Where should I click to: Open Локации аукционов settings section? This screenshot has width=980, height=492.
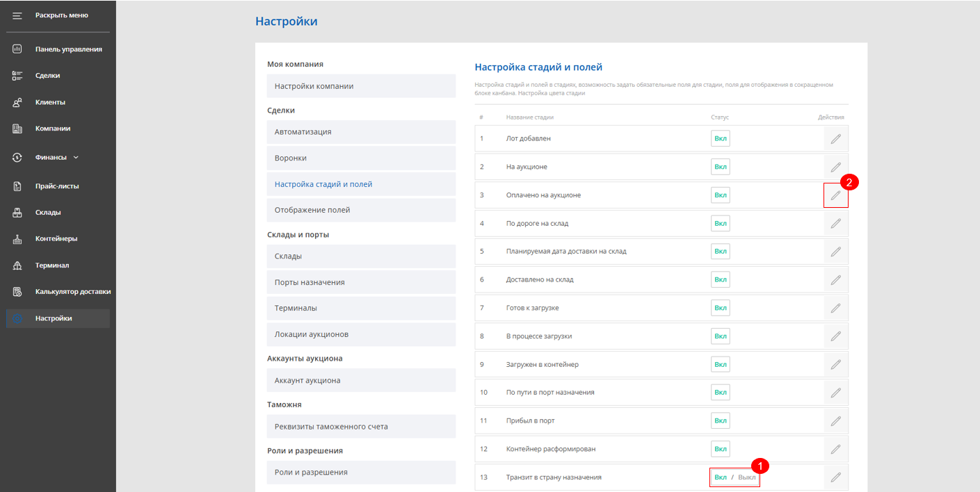(361, 334)
